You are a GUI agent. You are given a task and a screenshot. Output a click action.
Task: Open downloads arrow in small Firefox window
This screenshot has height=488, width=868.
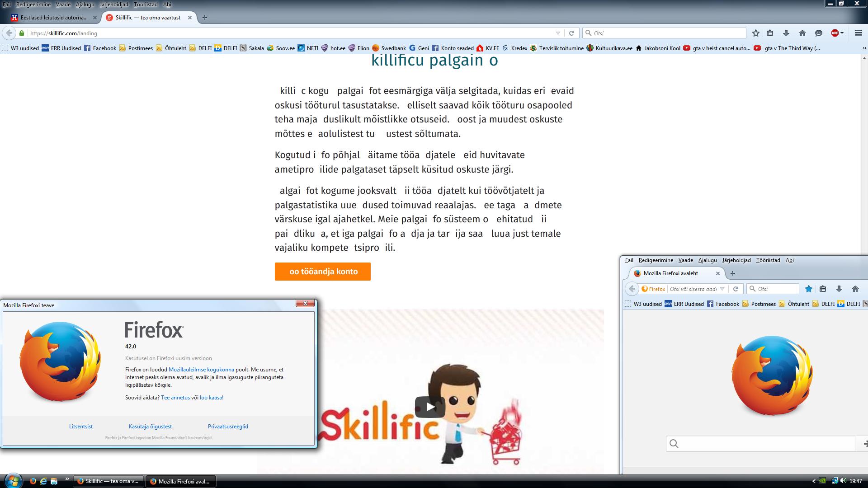coord(839,289)
